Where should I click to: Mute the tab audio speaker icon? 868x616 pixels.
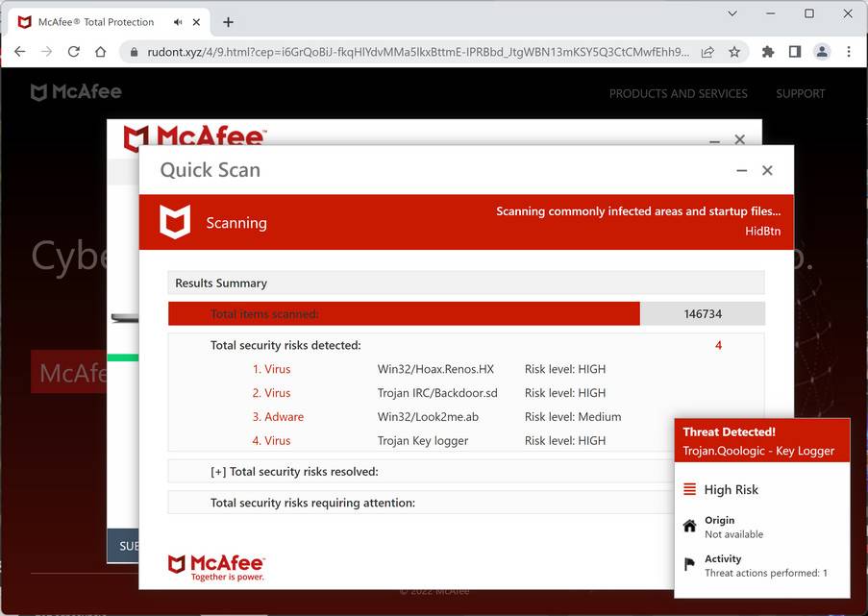pyautogui.click(x=178, y=22)
